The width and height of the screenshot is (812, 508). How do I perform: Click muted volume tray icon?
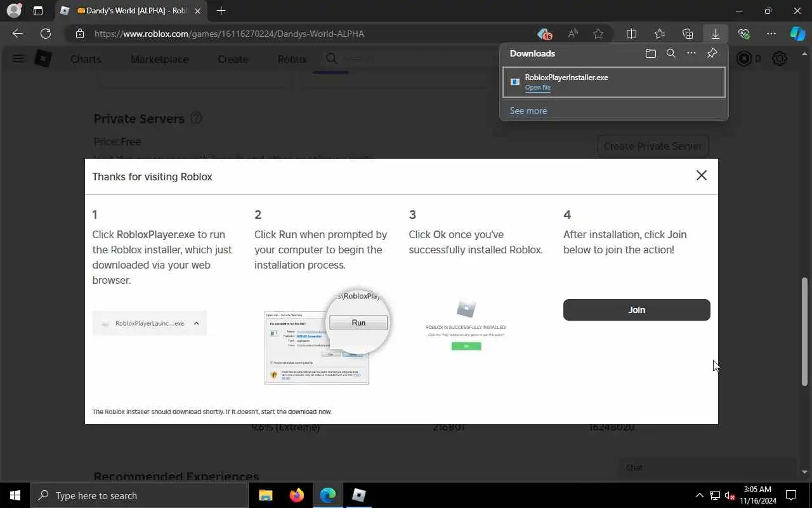click(x=730, y=495)
